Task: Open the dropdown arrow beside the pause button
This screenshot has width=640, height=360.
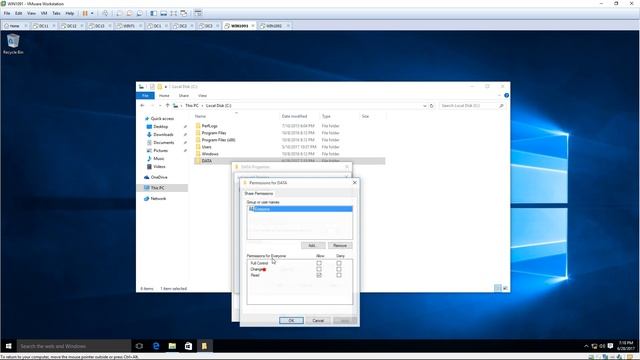Action: pos(92,13)
